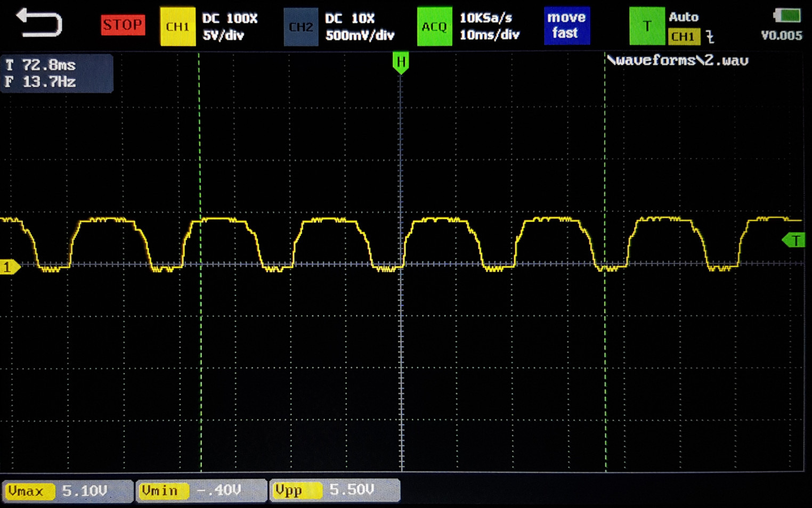Select the green T trigger level marker
This screenshot has width=812, height=508.
click(x=794, y=240)
